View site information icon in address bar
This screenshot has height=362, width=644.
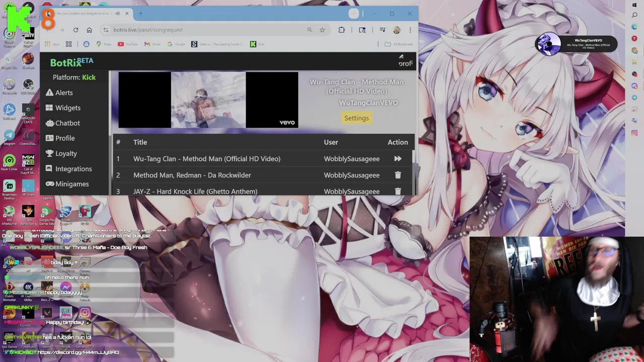click(105, 30)
